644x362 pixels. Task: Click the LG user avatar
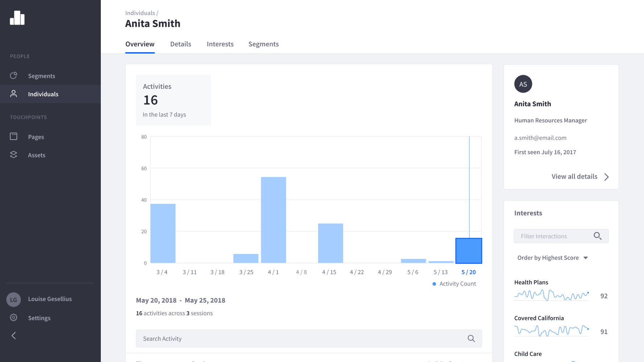coord(13,300)
